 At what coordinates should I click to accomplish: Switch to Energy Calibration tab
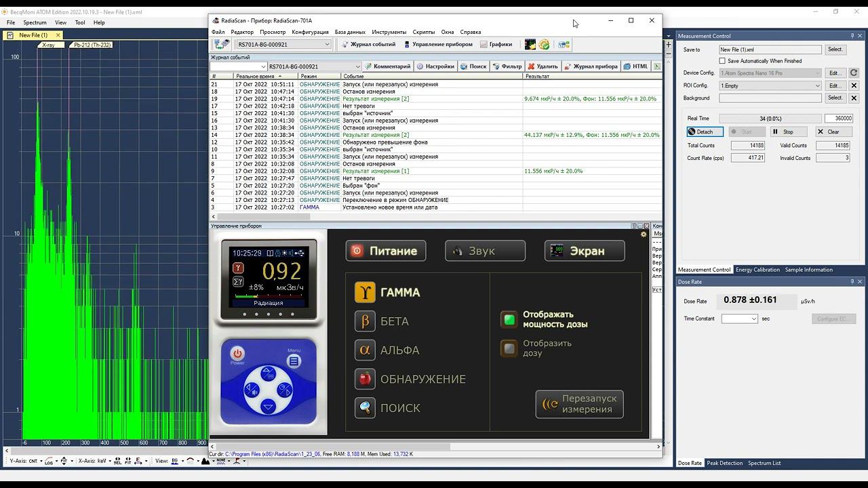(x=757, y=270)
